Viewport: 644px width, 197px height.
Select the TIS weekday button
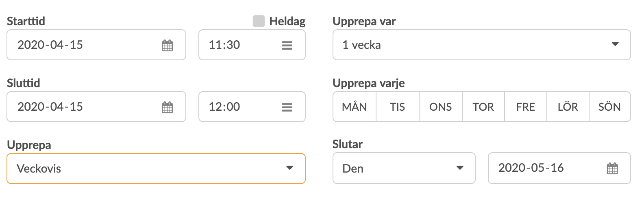(398, 107)
